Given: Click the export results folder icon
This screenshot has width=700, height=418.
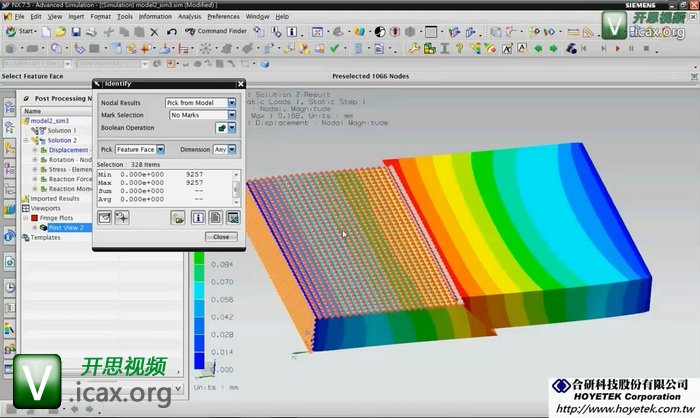Looking at the screenshot, I should (x=178, y=217).
